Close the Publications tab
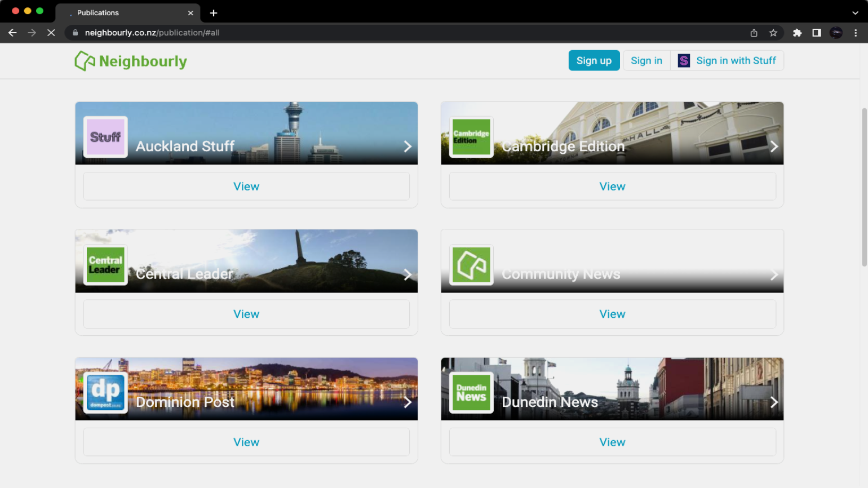Image resolution: width=868 pixels, height=488 pixels. click(191, 13)
